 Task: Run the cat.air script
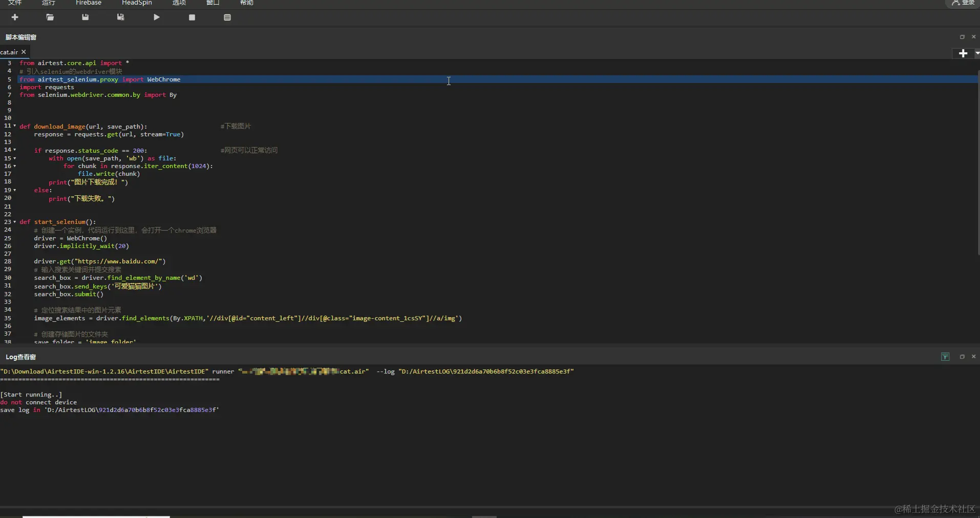[157, 17]
